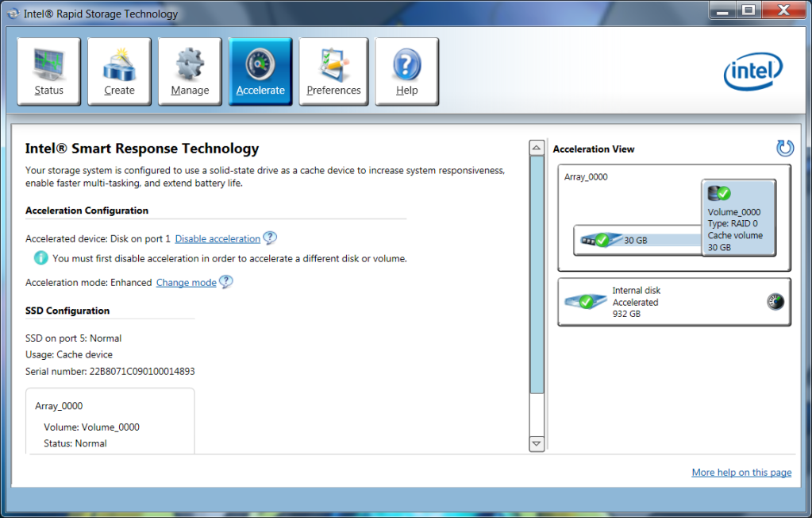Image resolution: width=812 pixels, height=518 pixels.
Task: Click the Disable acceleration link
Action: tap(217, 238)
